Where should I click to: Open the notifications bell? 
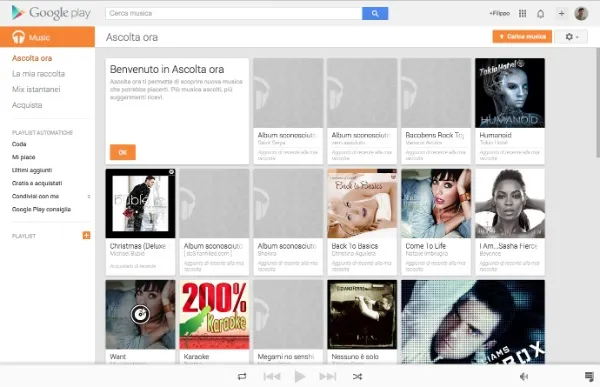(540, 14)
